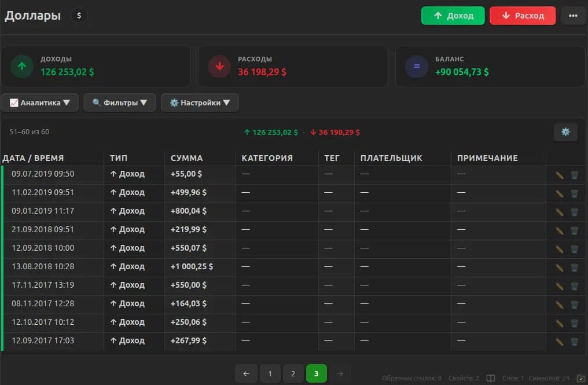Image resolution: width=588 pixels, height=385 pixels.
Task: Edit the 09.07.2019 09:50 transaction
Action: coord(559,175)
